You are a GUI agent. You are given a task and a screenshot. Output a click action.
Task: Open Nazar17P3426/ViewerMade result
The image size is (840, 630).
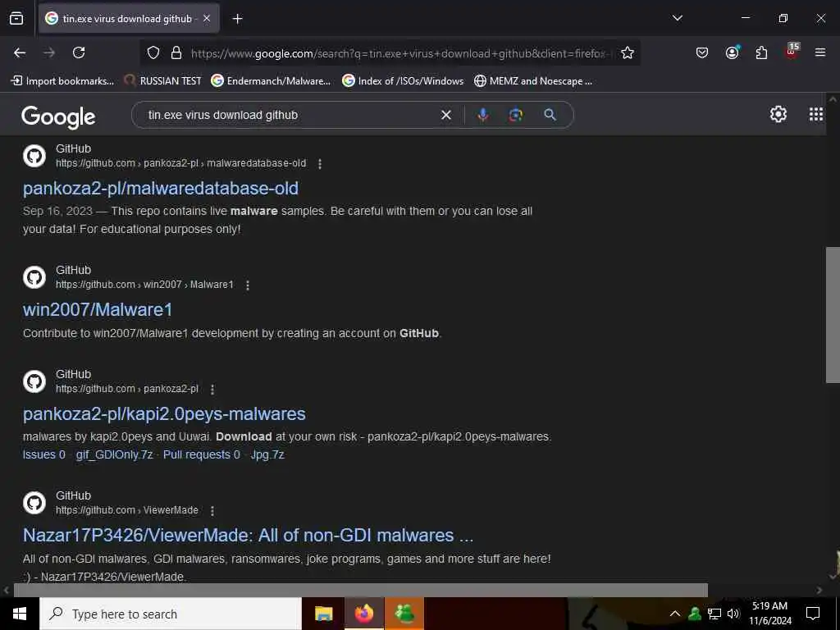pyautogui.click(x=248, y=535)
